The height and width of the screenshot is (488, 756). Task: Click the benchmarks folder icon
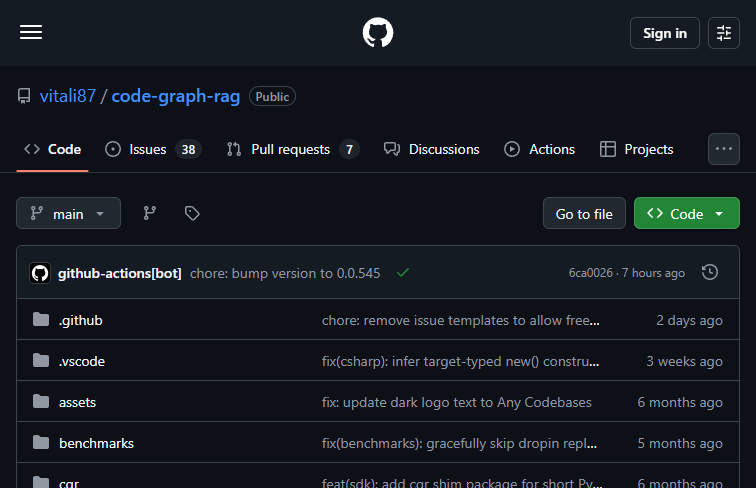pyautogui.click(x=41, y=442)
